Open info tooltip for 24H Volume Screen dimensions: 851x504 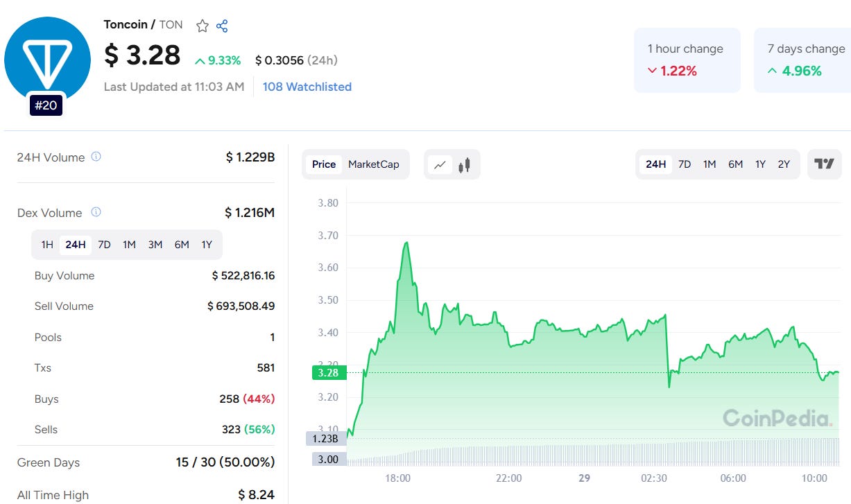96,157
